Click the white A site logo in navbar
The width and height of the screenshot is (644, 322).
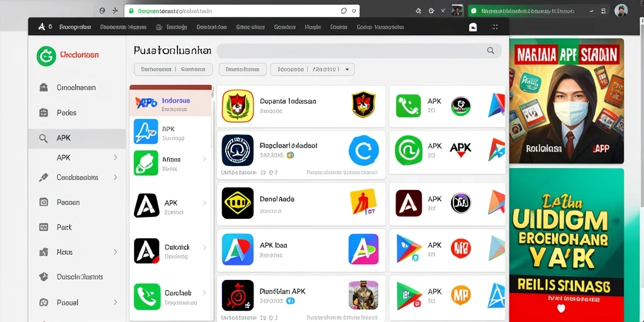[42, 27]
